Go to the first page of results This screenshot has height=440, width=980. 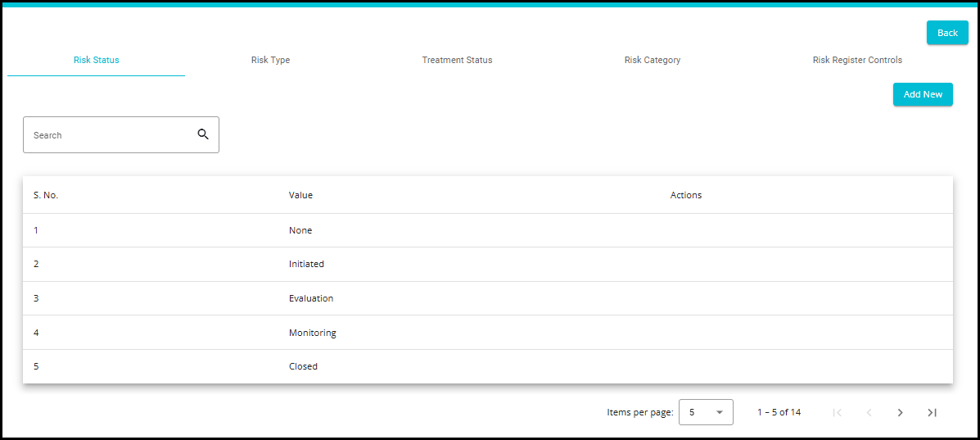pos(837,412)
